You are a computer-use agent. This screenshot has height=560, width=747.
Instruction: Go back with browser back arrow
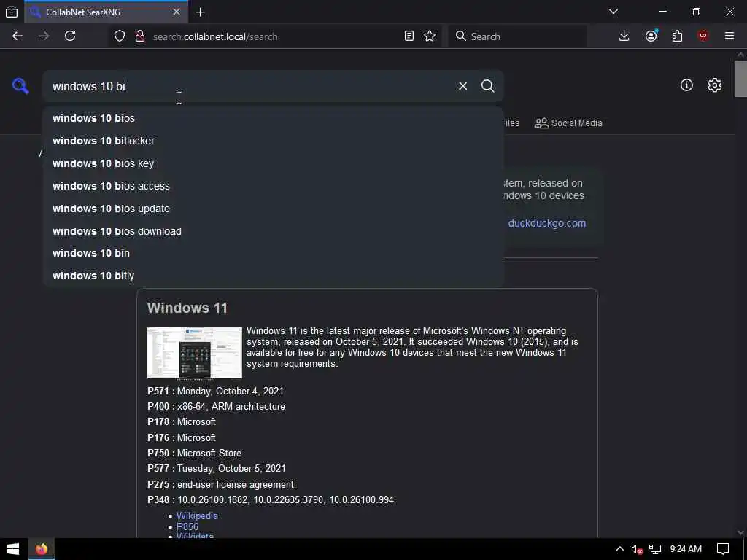(x=18, y=36)
